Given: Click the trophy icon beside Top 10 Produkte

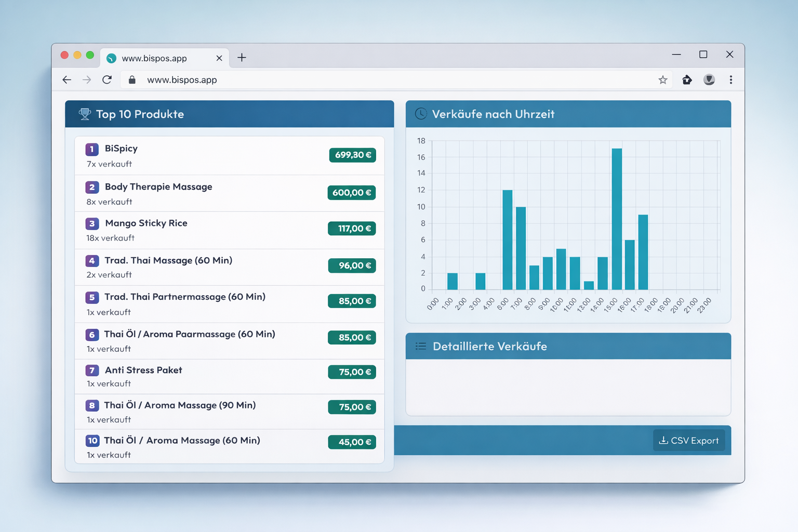Looking at the screenshot, I should click(x=85, y=114).
